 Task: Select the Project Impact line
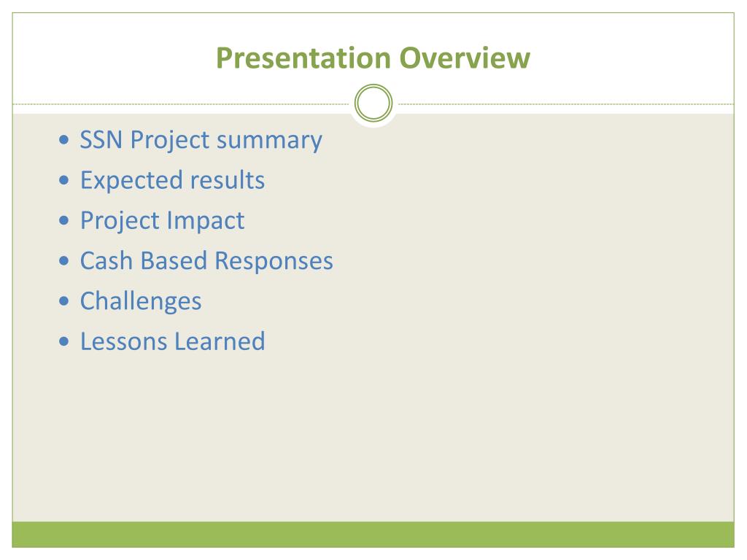click(162, 221)
